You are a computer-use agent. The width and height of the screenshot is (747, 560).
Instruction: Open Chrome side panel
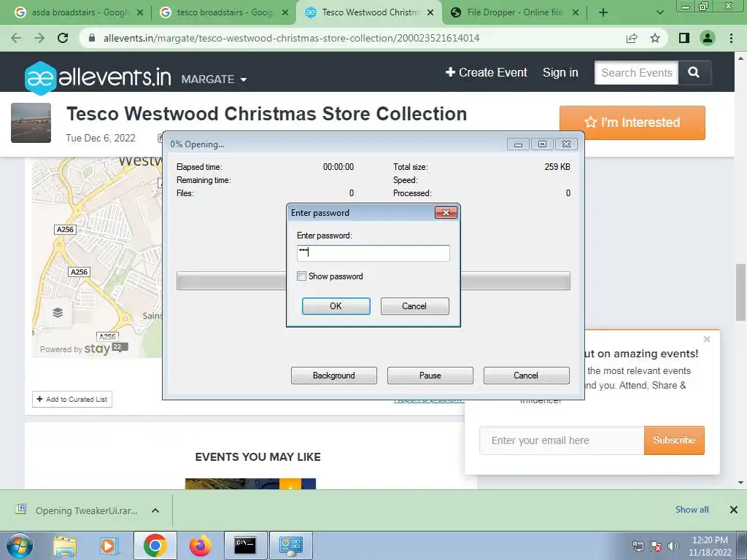pyautogui.click(x=684, y=38)
